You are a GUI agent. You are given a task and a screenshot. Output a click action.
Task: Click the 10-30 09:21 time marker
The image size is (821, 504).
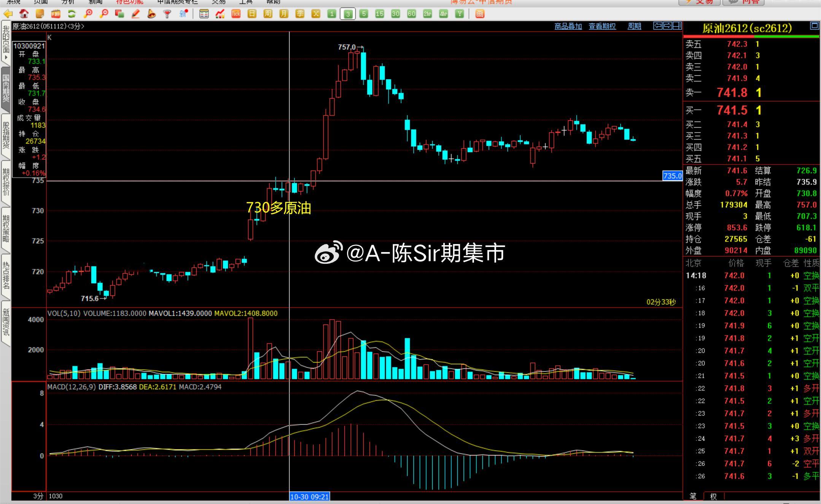click(309, 496)
